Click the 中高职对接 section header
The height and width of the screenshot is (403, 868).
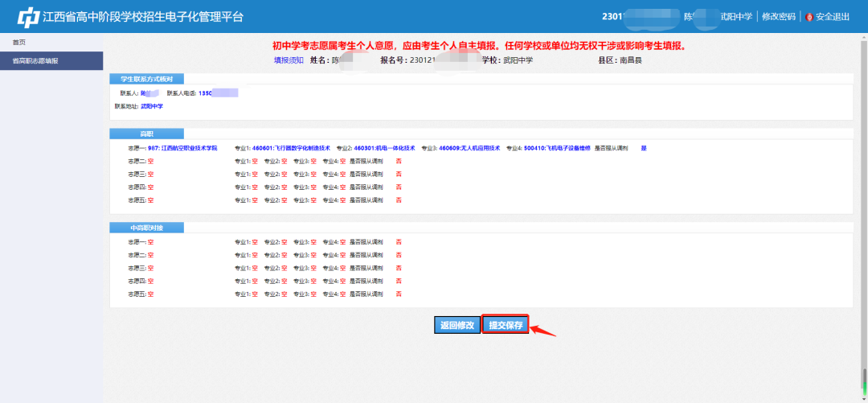tap(146, 228)
